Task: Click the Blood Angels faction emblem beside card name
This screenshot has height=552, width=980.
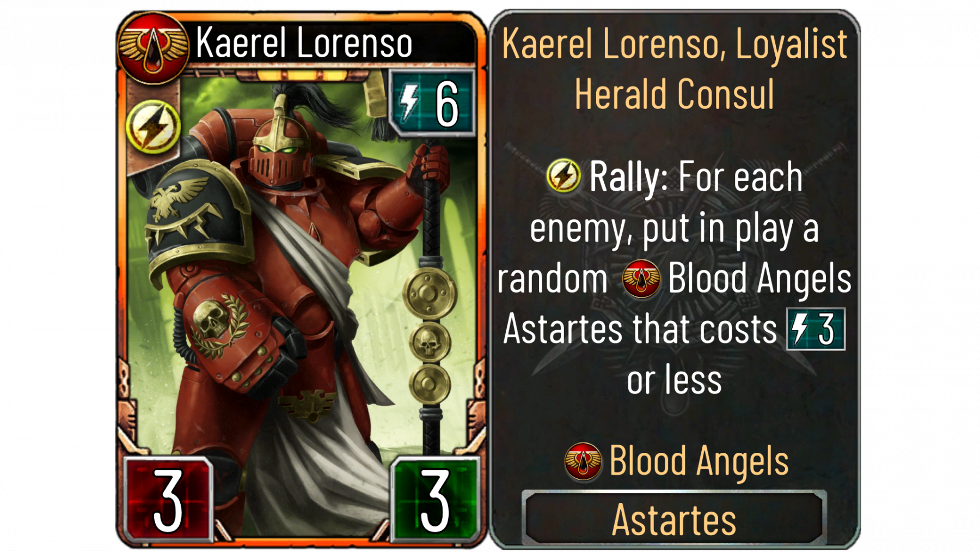Action: pos(153,47)
